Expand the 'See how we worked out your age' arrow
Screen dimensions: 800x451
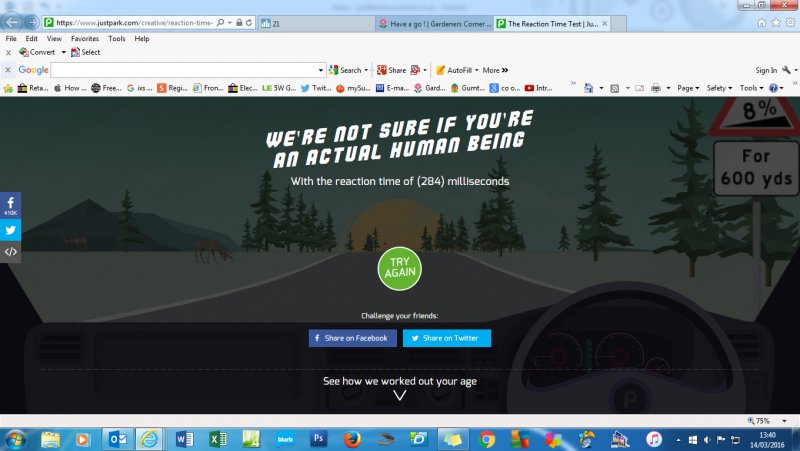pos(400,396)
